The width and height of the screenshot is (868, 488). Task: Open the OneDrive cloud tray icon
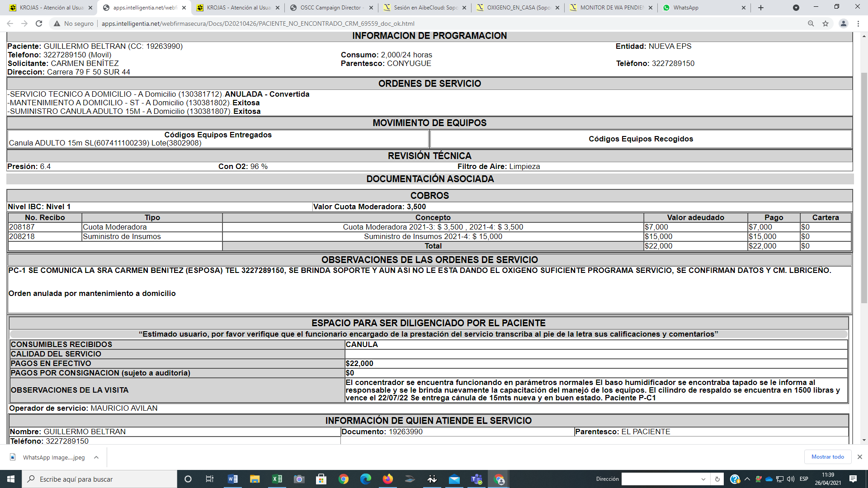coord(769,479)
